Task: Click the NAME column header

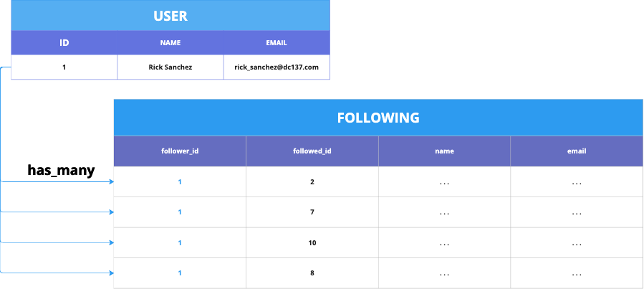Action: [x=170, y=42]
